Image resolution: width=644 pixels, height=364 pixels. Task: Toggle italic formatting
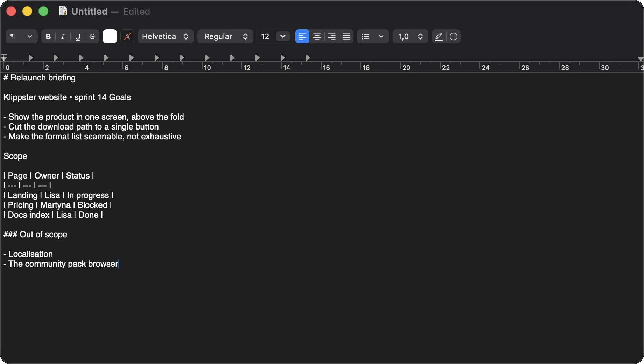tap(63, 36)
